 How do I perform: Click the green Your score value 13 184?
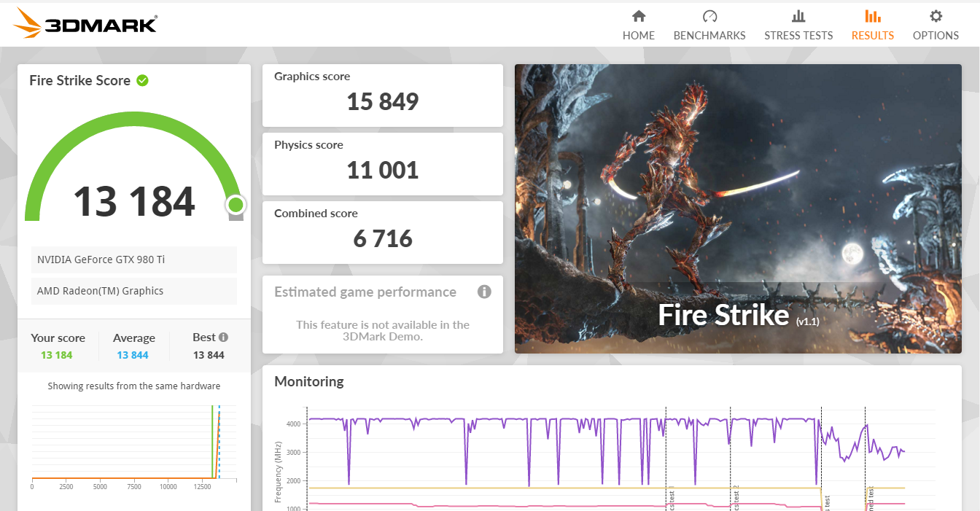(57, 355)
